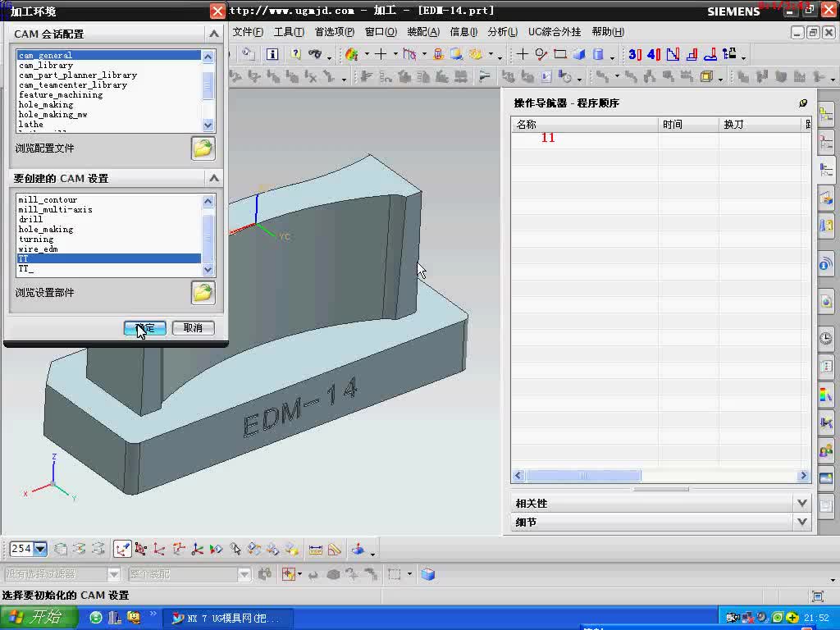This screenshot has height=630, width=840.
Task: Click the 3D tool compensation '3' icon
Action: click(x=635, y=54)
